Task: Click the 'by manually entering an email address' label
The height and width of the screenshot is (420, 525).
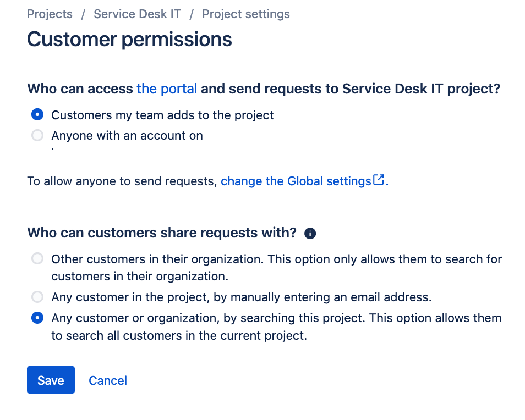Action: [x=323, y=297]
